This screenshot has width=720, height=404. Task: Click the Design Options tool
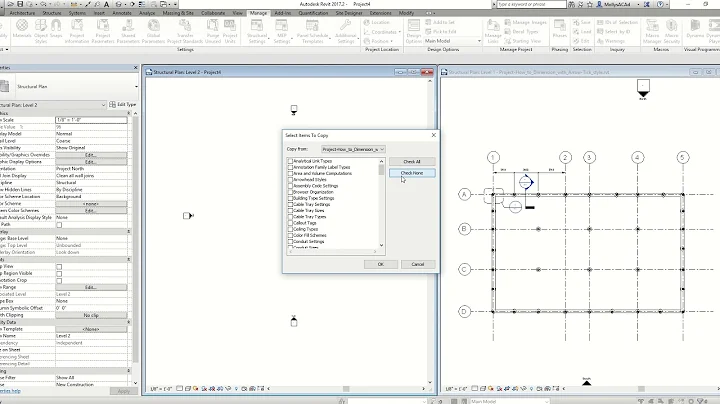tap(414, 30)
